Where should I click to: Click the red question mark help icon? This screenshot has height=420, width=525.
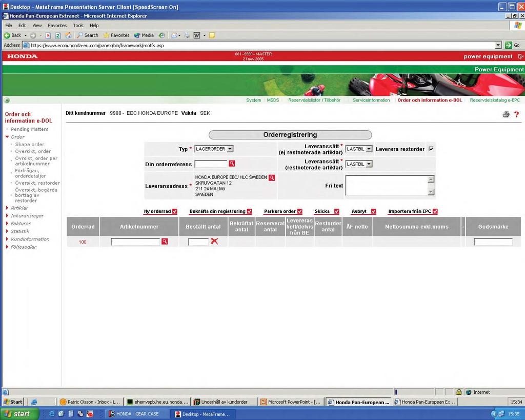pyautogui.click(x=517, y=114)
